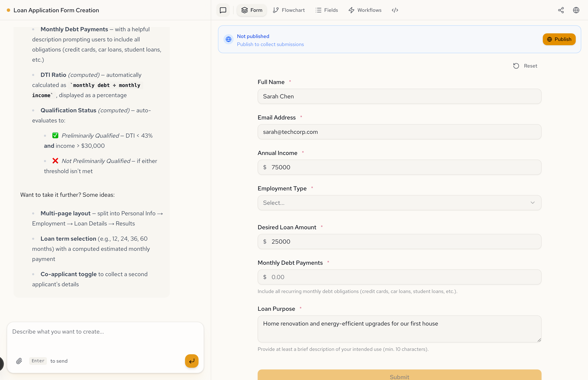
Task: Click the Publish button
Action: pyautogui.click(x=559, y=39)
